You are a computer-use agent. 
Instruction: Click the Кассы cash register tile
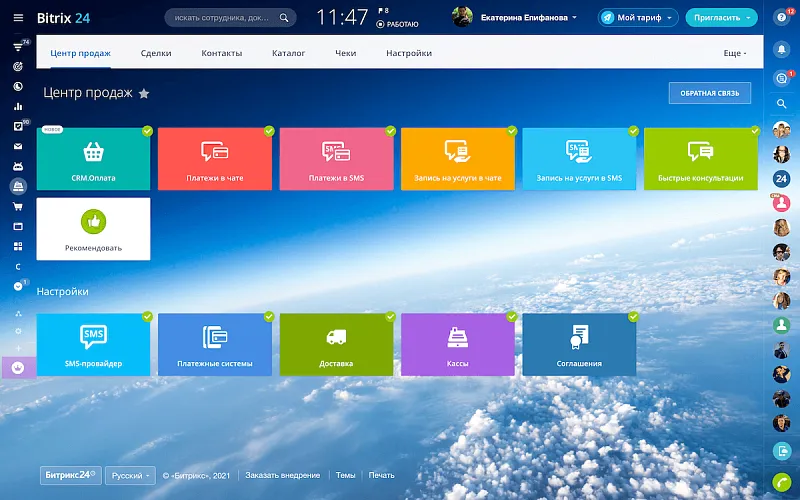point(458,345)
